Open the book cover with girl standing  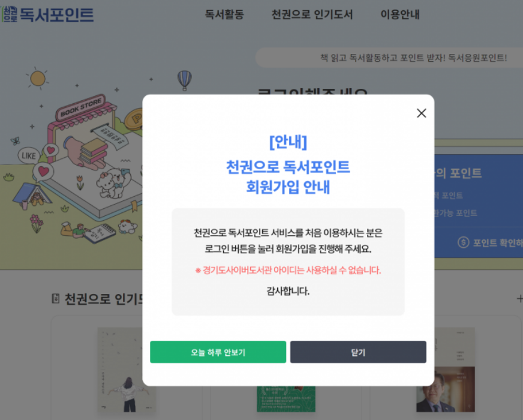tap(127, 370)
